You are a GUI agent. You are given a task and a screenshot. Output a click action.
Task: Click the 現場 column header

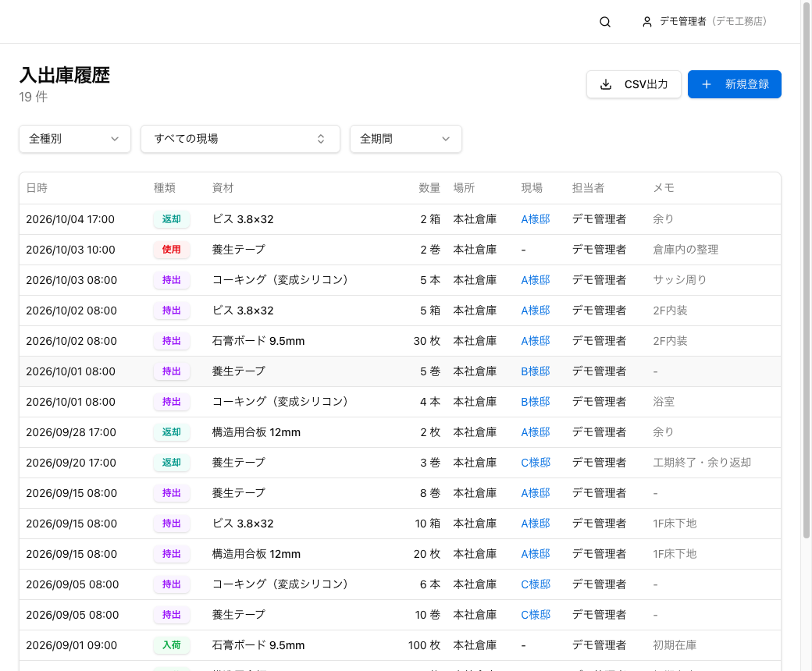tap(532, 188)
